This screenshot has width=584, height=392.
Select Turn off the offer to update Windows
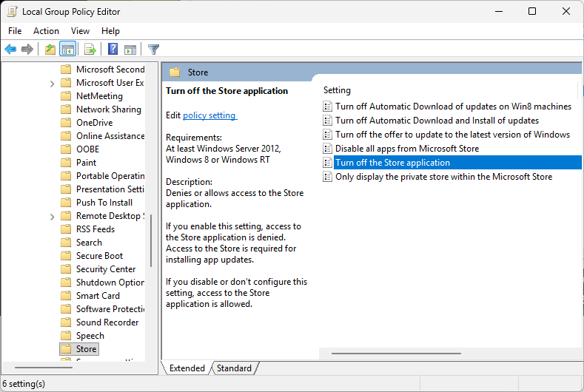[452, 135]
